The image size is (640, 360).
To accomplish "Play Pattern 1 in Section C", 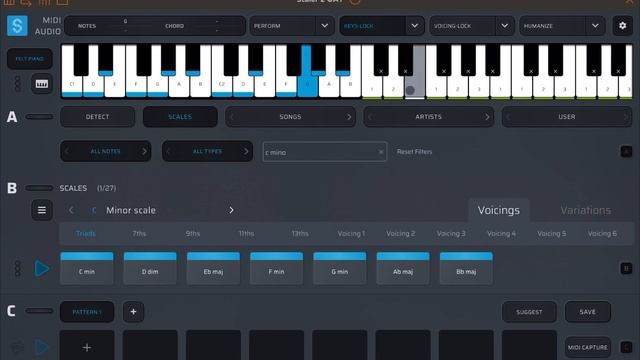I will pyautogui.click(x=42, y=347).
